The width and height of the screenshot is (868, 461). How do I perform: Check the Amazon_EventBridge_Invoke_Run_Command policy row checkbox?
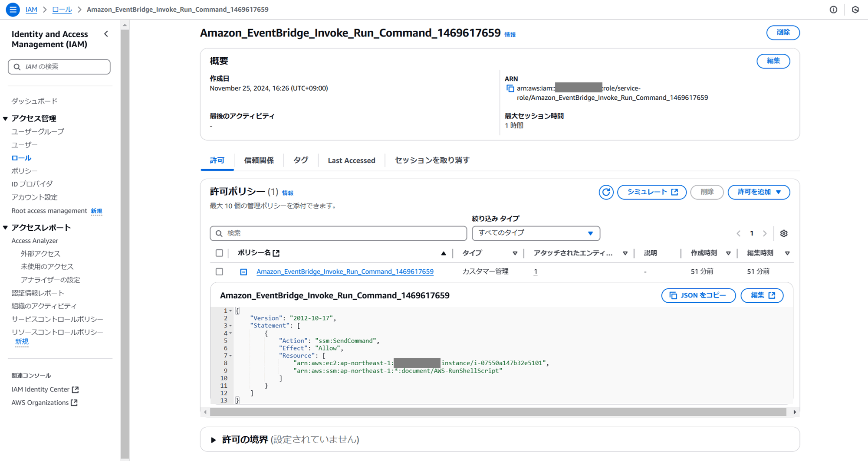tap(219, 271)
